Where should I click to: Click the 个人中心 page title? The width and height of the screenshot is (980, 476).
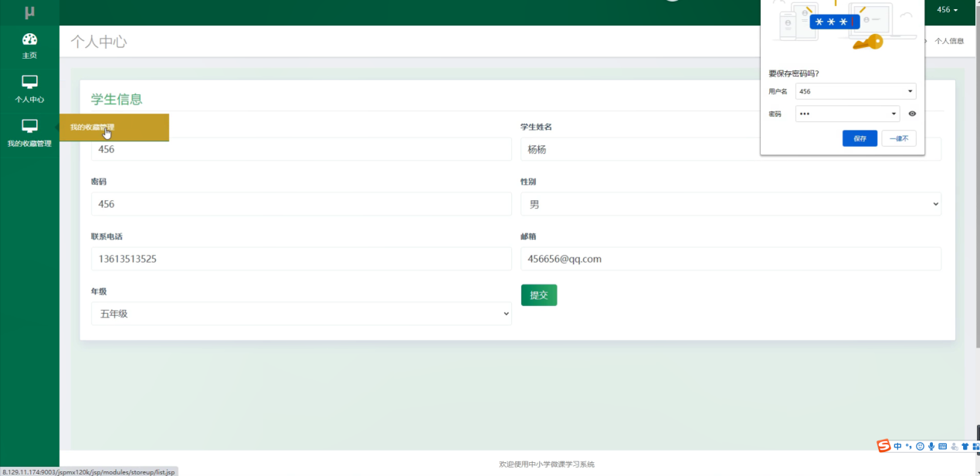coord(99,42)
